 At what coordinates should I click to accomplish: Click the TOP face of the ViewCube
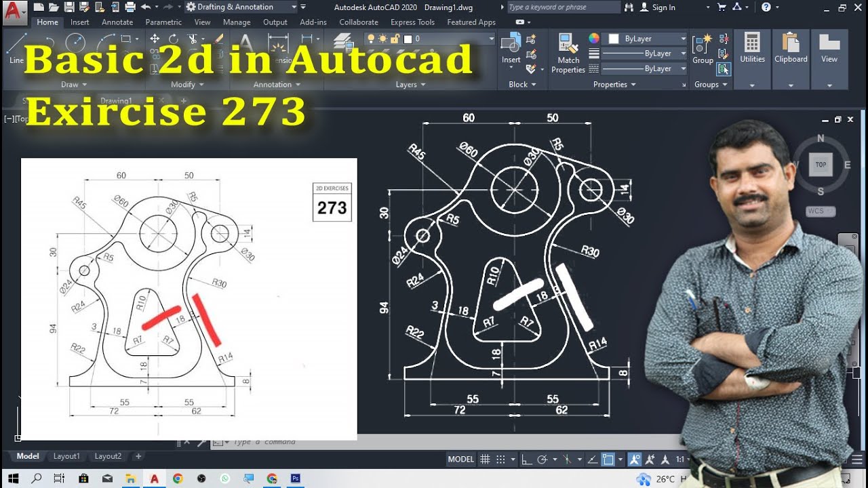[x=821, y=165]
